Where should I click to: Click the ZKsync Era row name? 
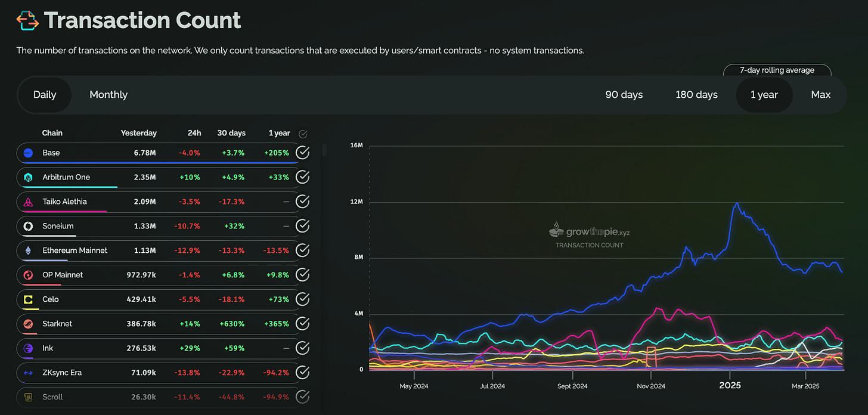62,373
